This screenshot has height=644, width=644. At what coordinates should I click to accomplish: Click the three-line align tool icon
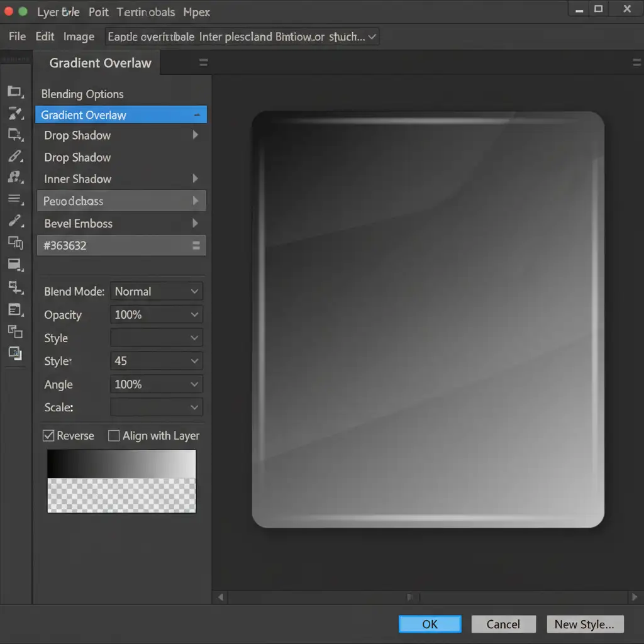tap(14, 199)
